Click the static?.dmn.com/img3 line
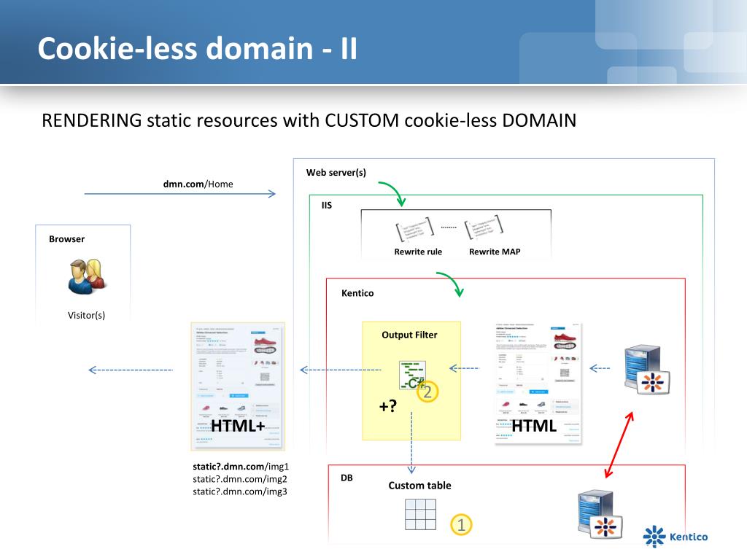Image resolution: width=747 pixels, height=560 pixels. 239,491
